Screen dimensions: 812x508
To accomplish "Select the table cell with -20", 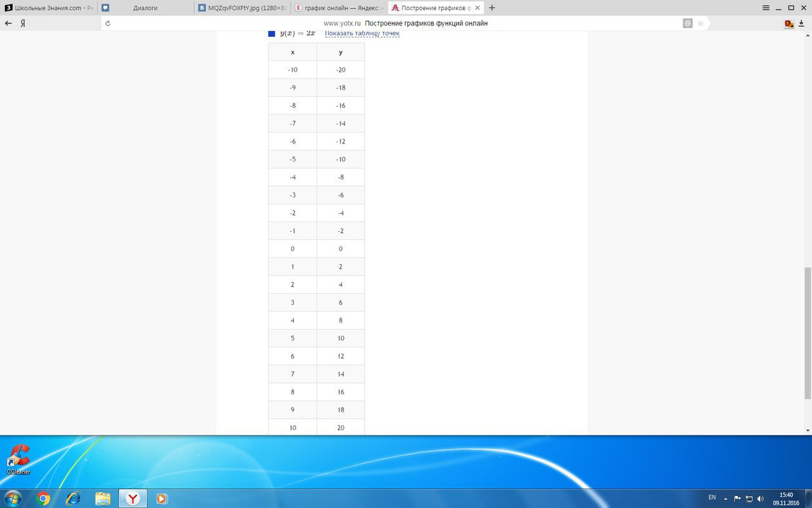I will click(x=341, y=70).
